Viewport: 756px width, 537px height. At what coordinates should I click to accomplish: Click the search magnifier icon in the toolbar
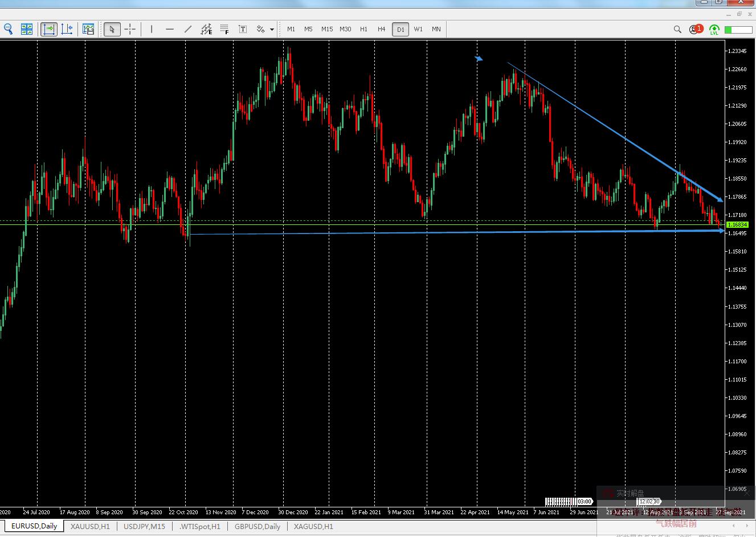tap(677, 29)
